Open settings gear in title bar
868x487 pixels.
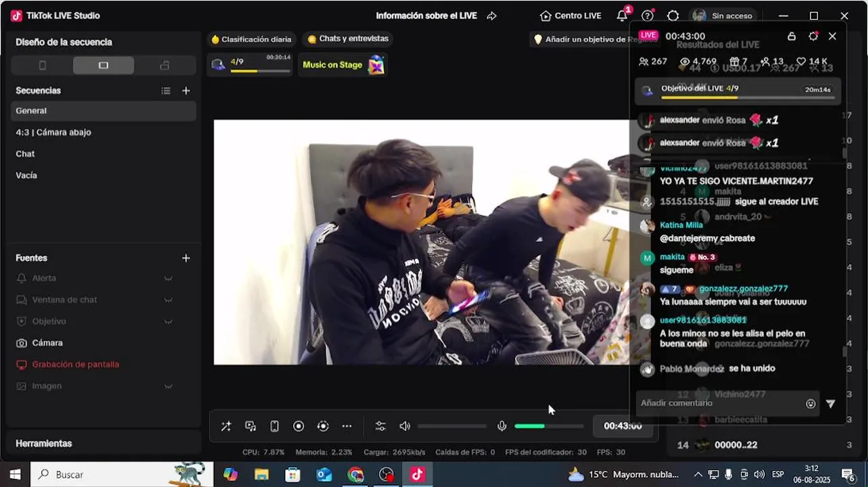pos(673,16)
